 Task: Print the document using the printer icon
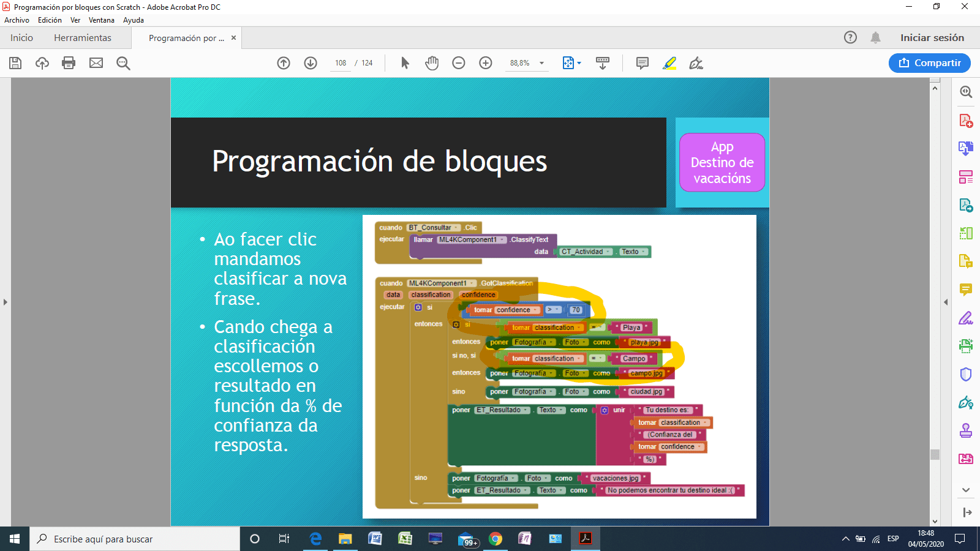coord(69,63)
